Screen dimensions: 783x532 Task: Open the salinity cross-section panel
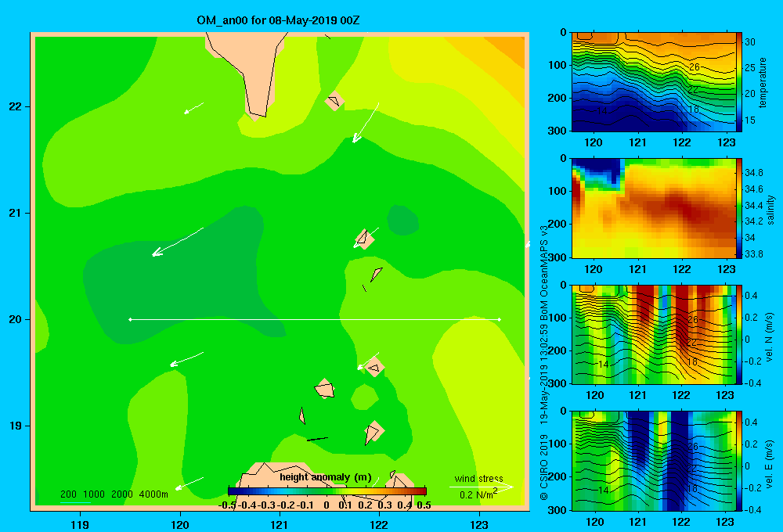point(653,208)
